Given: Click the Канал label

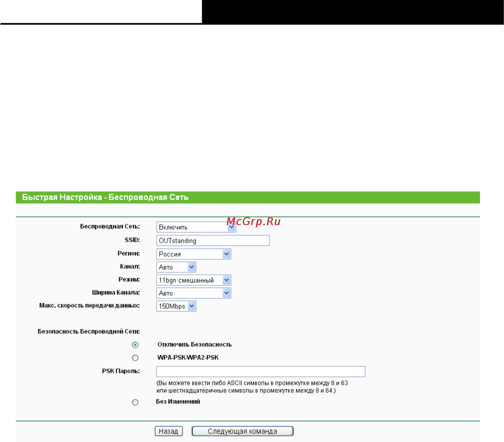Looking at the screenshot, I should point(130,266).
